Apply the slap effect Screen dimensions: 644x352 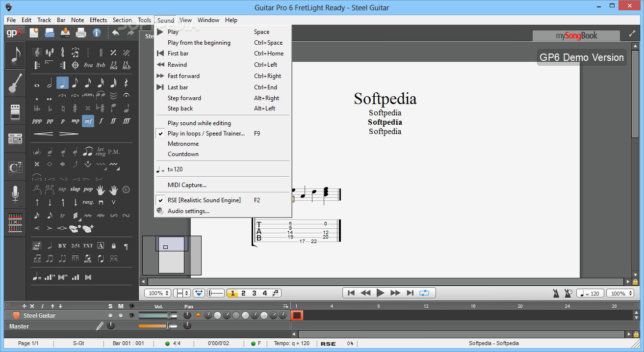pyautogui.click(x=75, y=189)
